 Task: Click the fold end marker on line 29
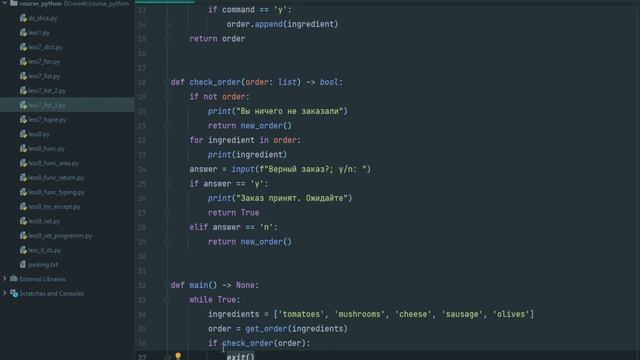click(x=167, y=242)
